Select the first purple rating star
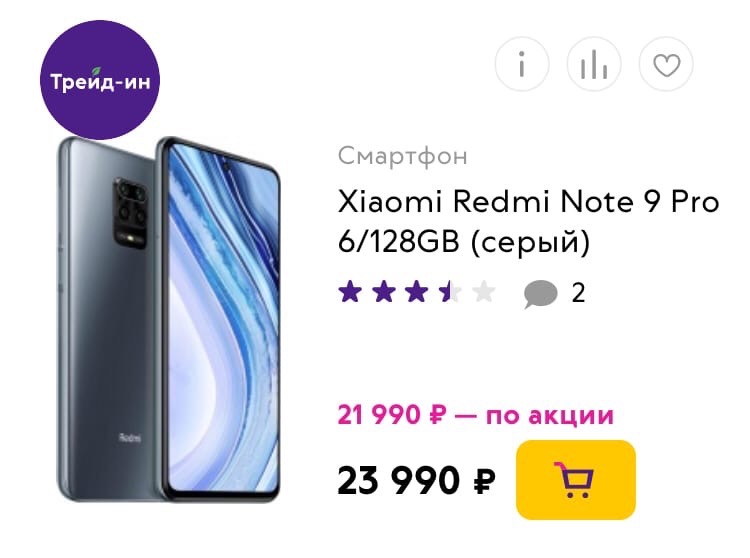 coord(350,292)
